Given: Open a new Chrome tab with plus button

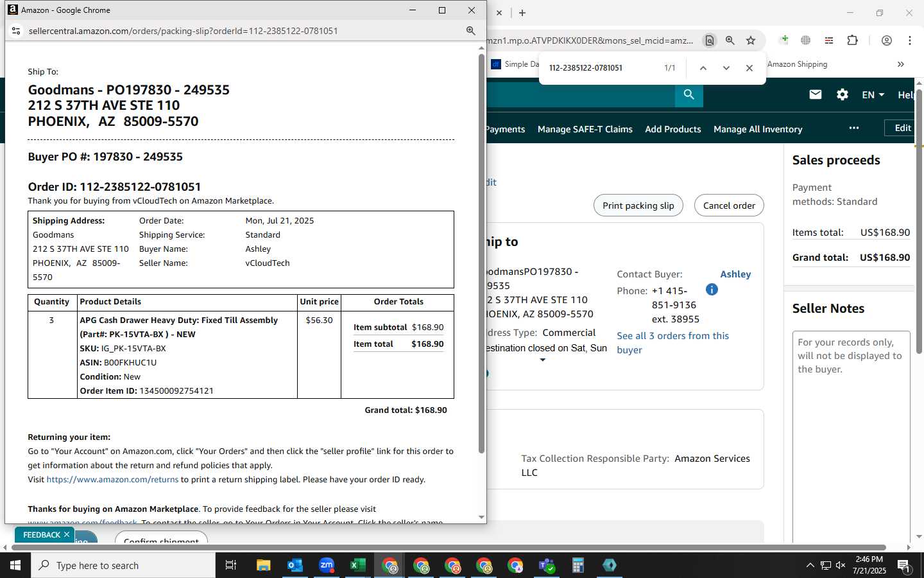Looking at the screenshot, I should (522, 13).
